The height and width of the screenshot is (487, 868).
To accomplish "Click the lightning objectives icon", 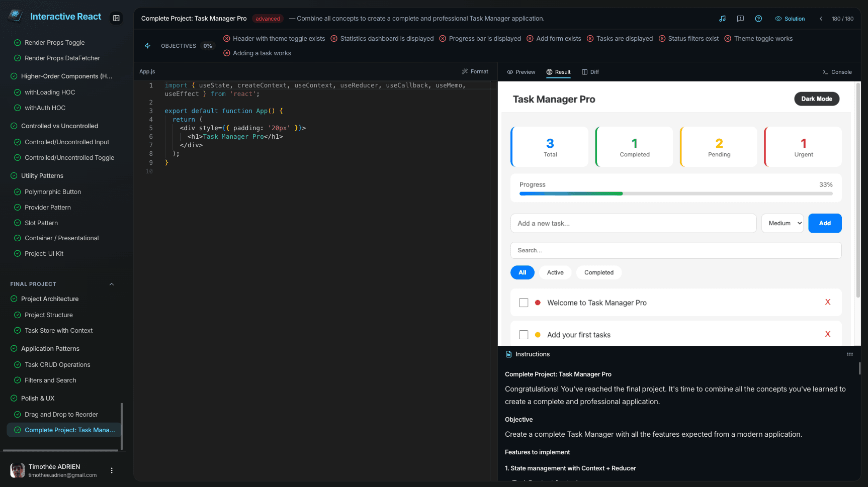I will [x=147, y=45].
